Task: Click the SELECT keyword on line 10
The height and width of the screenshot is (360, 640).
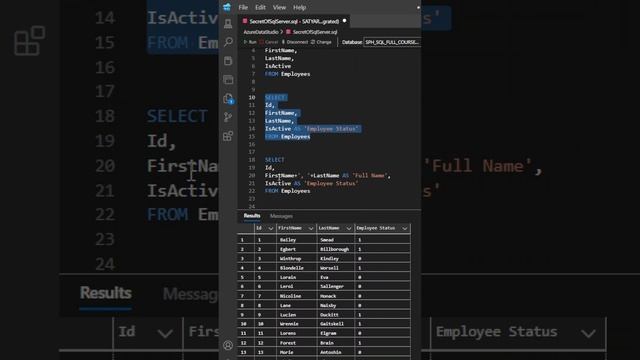Action: tap(276, 98)
